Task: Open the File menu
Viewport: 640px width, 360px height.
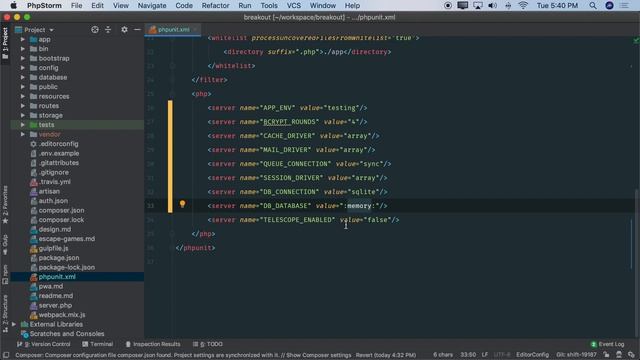Action: click(76, 6)
